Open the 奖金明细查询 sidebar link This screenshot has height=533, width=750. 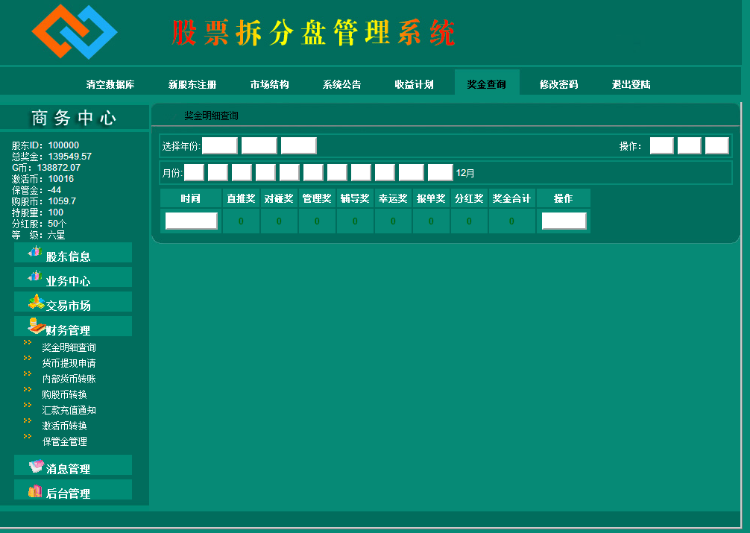click(69, 348)
